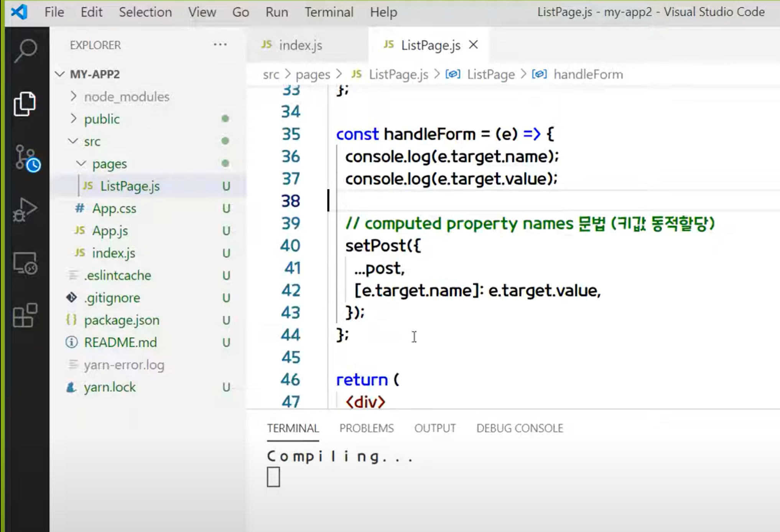Image resolution: width=780 pixels, height=532 pixels.
Task: Click the braces icon beside package.json
Action: coord(71,320)
